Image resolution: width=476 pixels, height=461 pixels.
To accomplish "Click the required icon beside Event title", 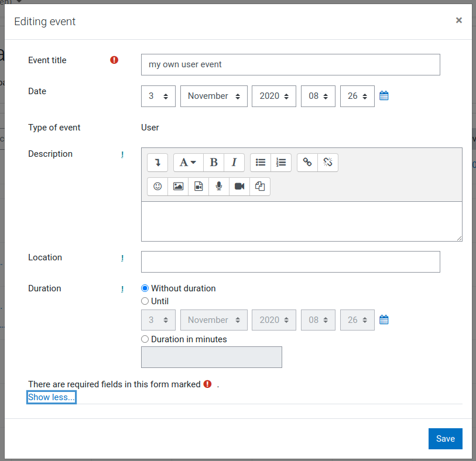I will pyautogui.click(x=114, y=60).
